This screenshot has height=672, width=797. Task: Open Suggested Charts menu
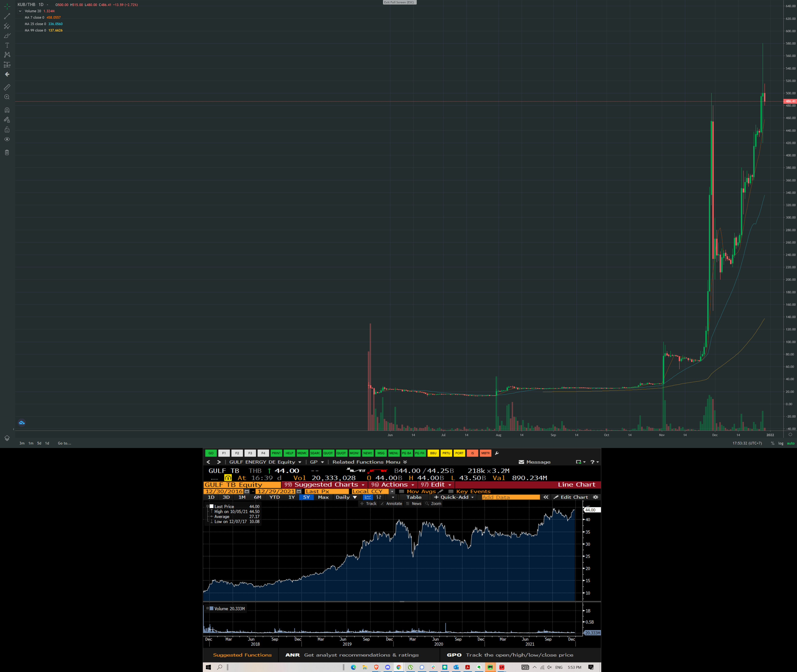click(x=324, y=485)
